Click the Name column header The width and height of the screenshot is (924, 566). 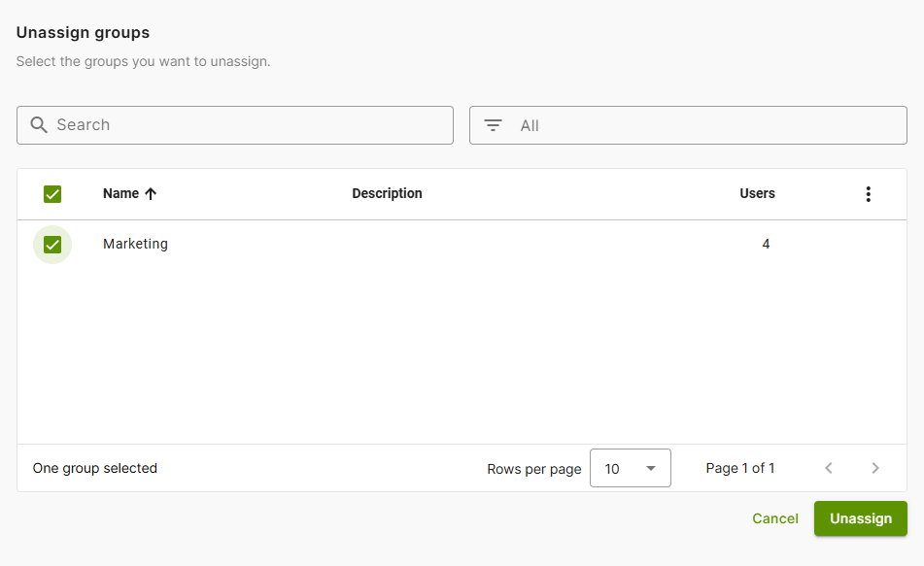tap(120, 194)
